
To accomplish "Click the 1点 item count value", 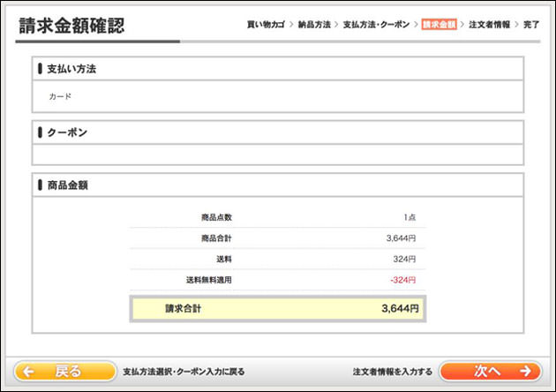I will tap(409, 217).
